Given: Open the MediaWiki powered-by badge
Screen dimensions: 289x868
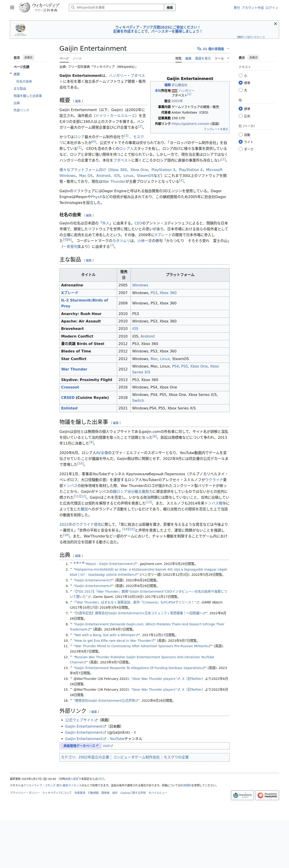Looking at the screenshot, I should [x=267, y=795].
